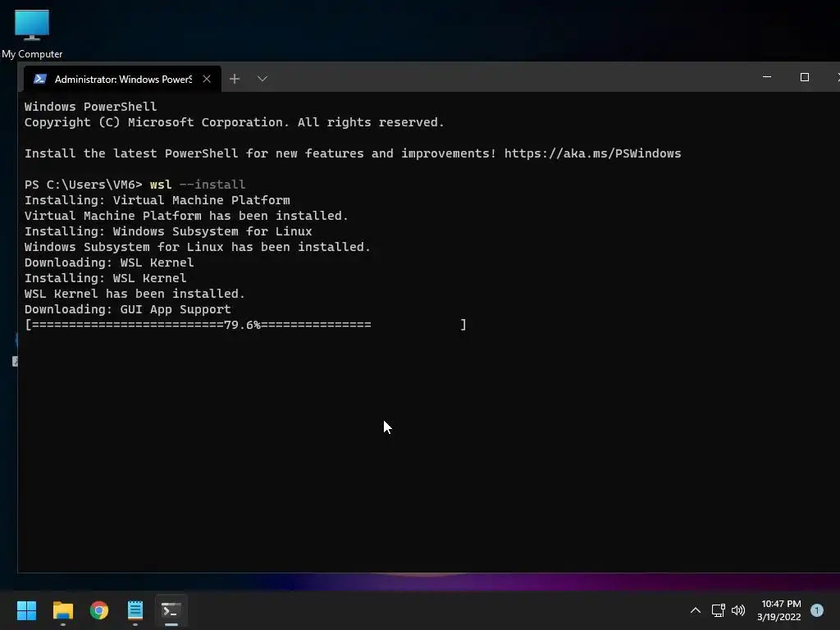This screenshot has width=840, height=630.
Task: Click 'Windows PowerShell' header line
Action: (90, 107)
